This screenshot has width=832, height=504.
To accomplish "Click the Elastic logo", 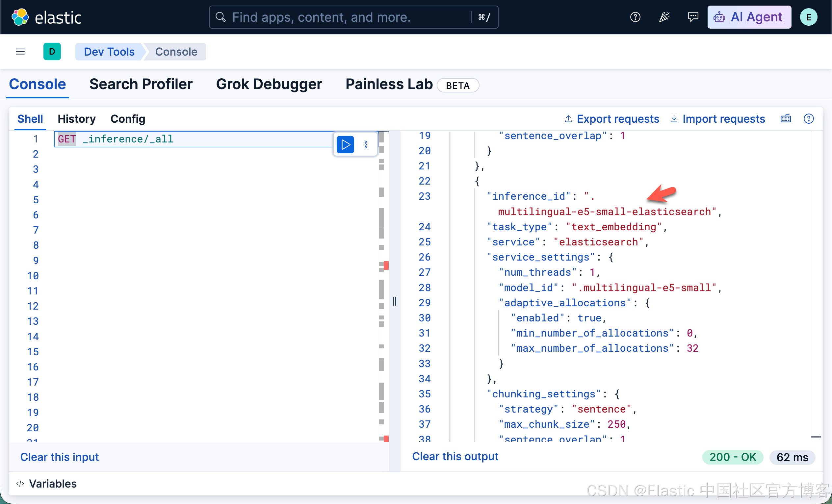I will click(47, 17).
